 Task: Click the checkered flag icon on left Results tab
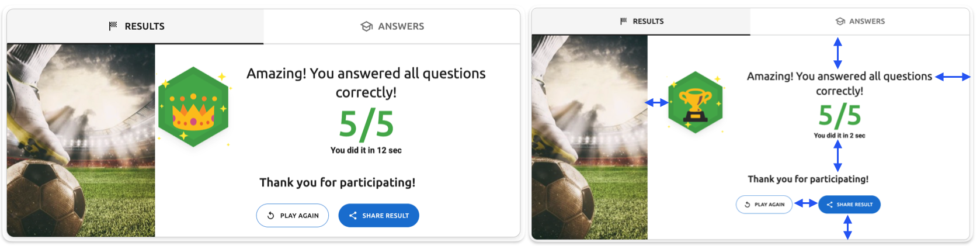(113, 26)
